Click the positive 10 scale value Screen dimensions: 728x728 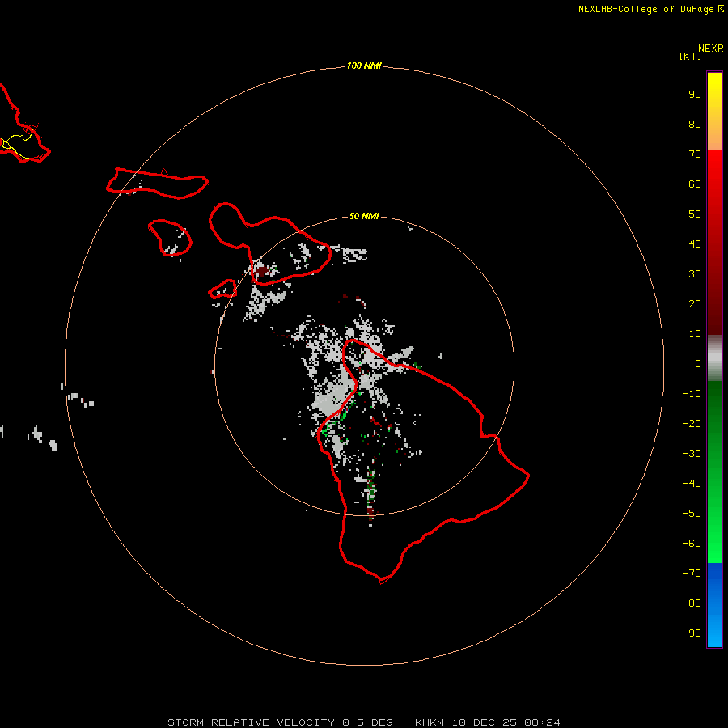[x=695, y=334]
